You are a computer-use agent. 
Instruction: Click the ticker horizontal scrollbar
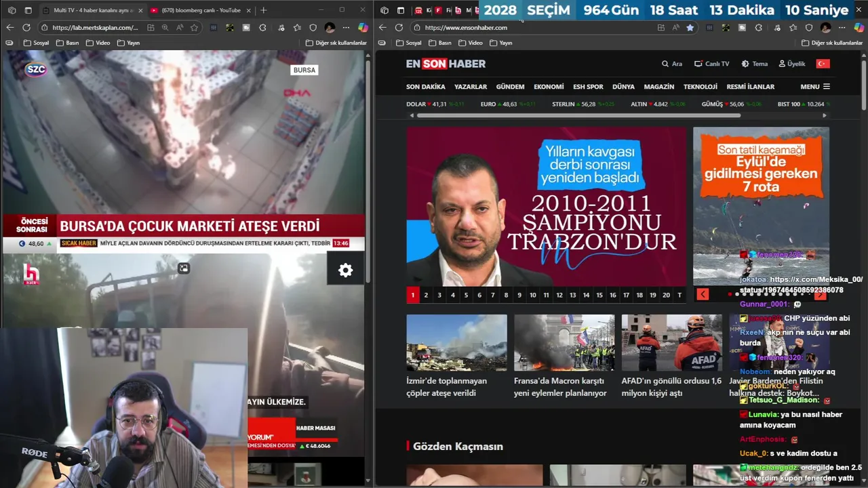pyautogui.click(x=578, y=115)
